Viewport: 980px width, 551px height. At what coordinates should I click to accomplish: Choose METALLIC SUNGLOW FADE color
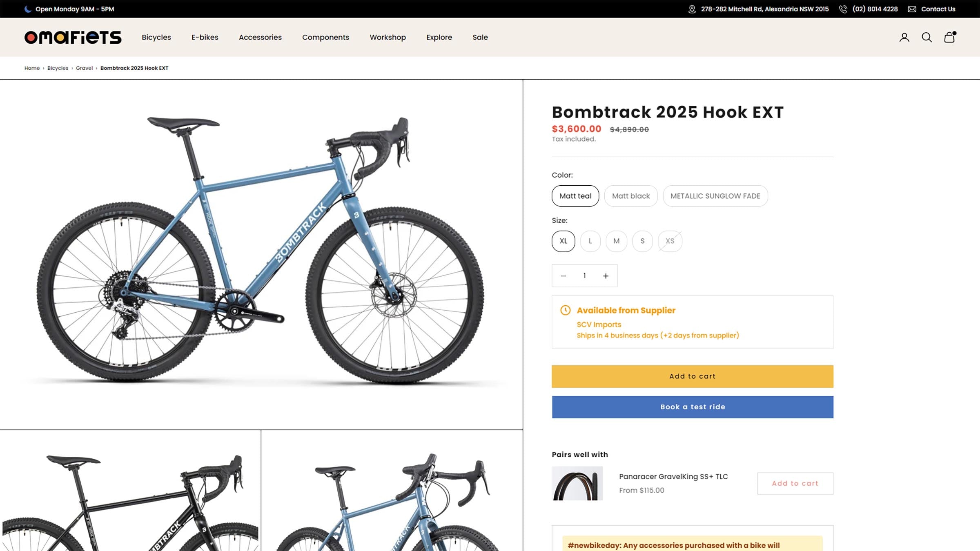tap(715, 196)
